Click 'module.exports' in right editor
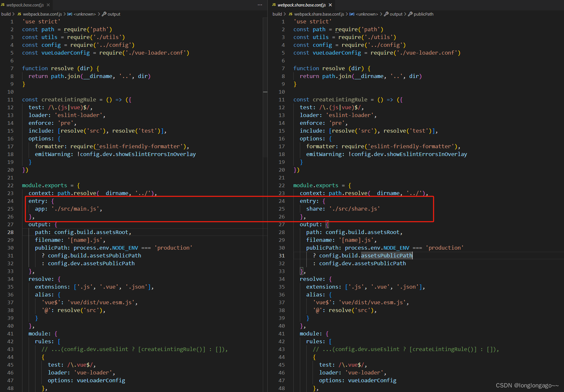 tap(316, 185)
